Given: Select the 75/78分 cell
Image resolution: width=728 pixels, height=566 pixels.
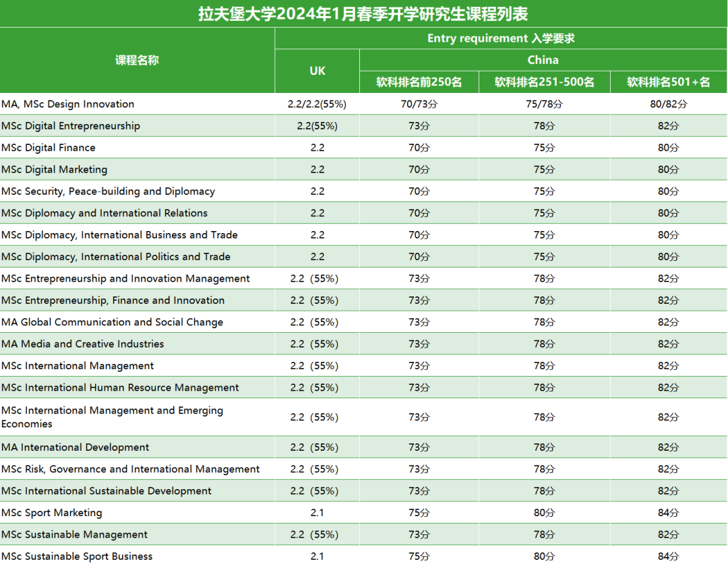Looking at the screenshot, I should point(544,104).
